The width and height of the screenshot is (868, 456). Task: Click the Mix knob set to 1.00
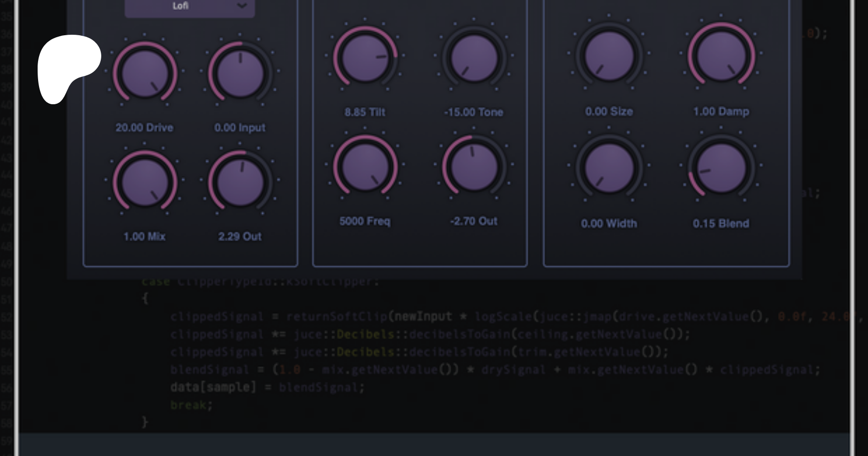(145, 182)
